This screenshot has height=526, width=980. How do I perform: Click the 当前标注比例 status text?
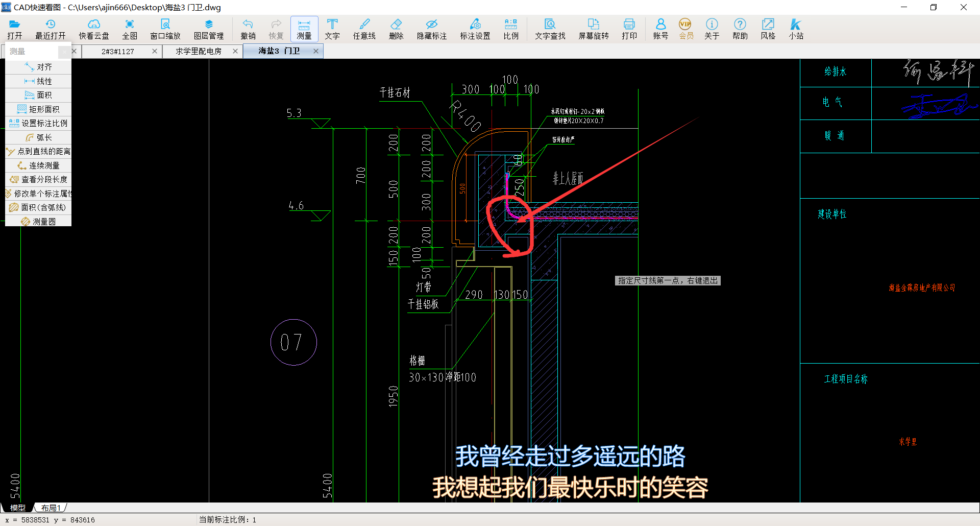[x=228, y=520]
